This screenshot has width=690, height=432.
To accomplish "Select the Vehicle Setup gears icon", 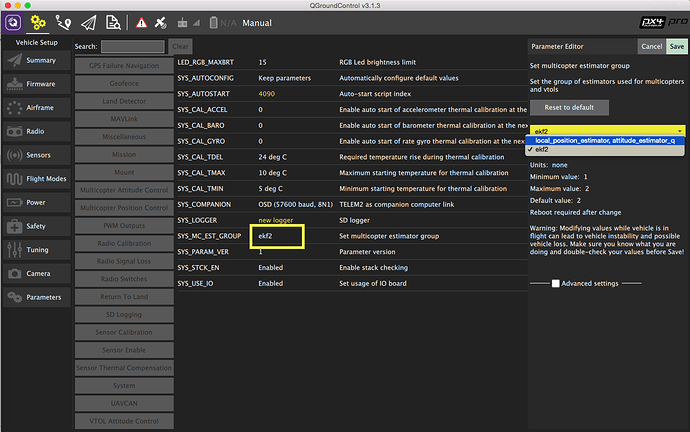I will coord(38,22).
